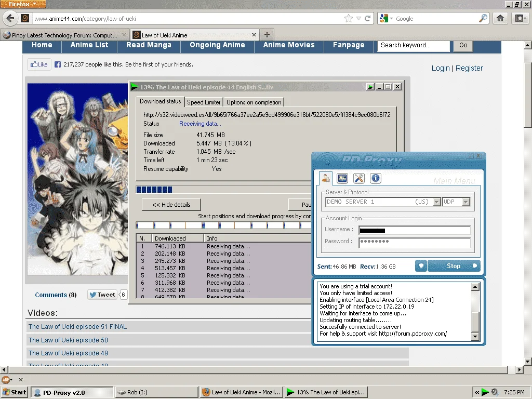Open The Law of Ueki episode 51 FINAL

(x=78, y=327)
